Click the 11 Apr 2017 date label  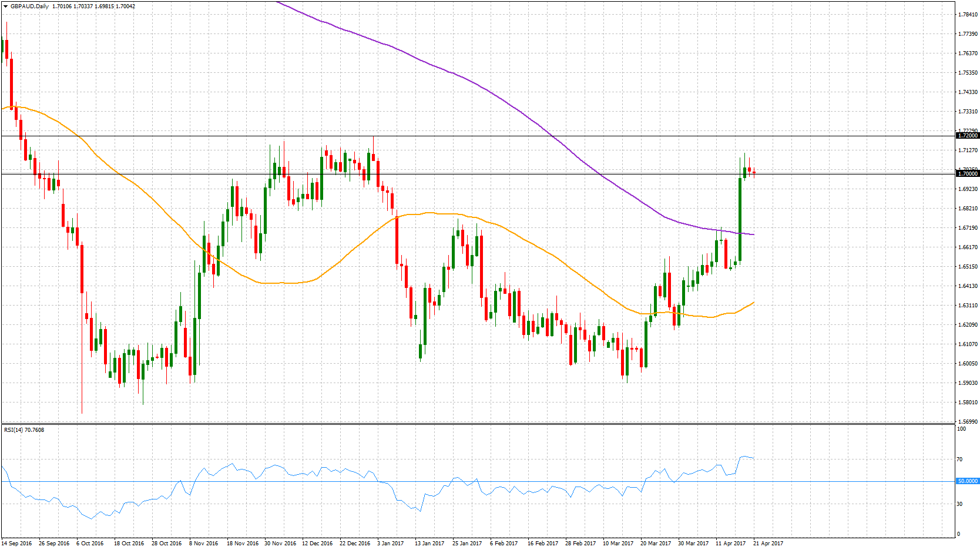coord(730,544)
